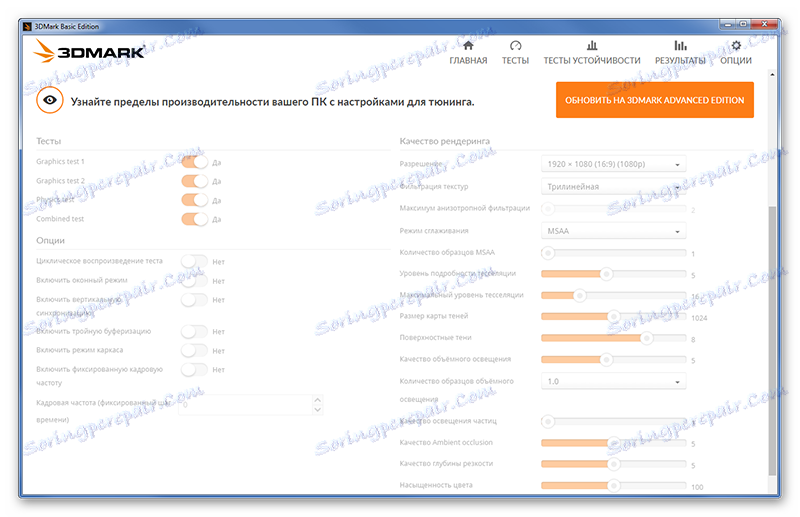Open the Тесты gauge icon

click(x=515, y=46)
